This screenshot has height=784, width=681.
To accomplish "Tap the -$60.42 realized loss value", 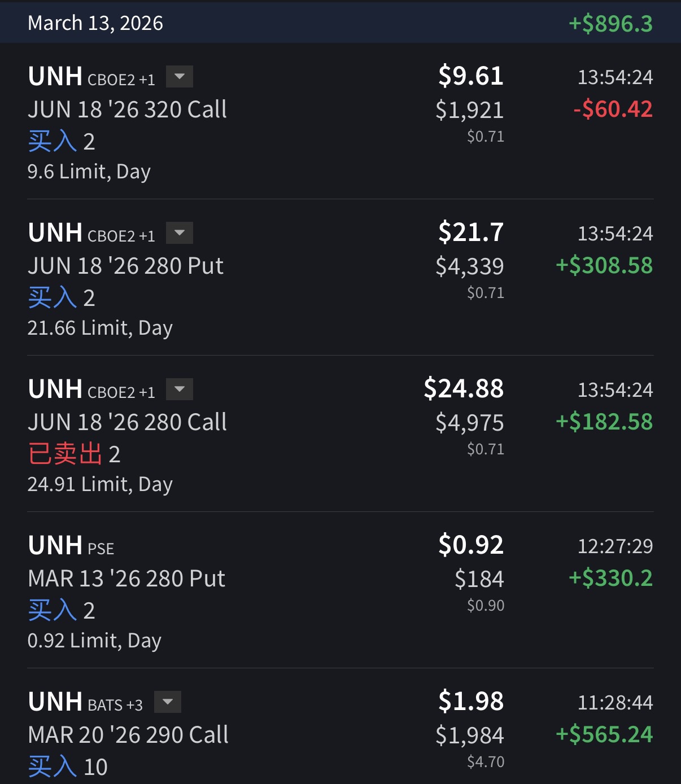I will [613, 109].
